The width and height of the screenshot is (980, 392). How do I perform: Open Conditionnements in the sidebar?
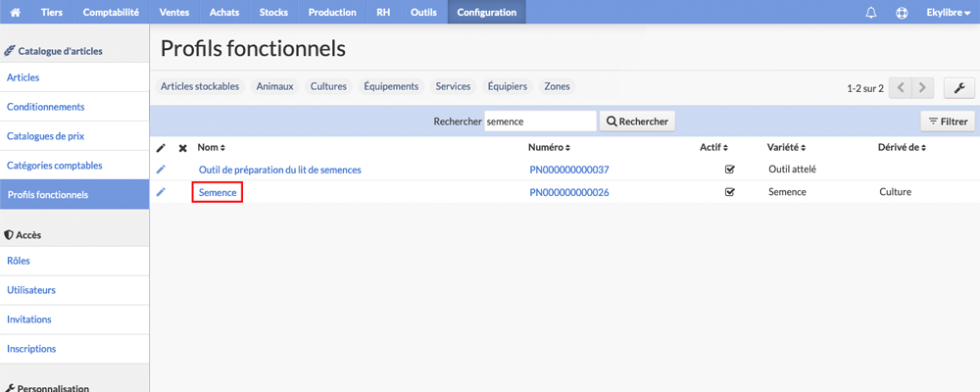click(74, 107)
